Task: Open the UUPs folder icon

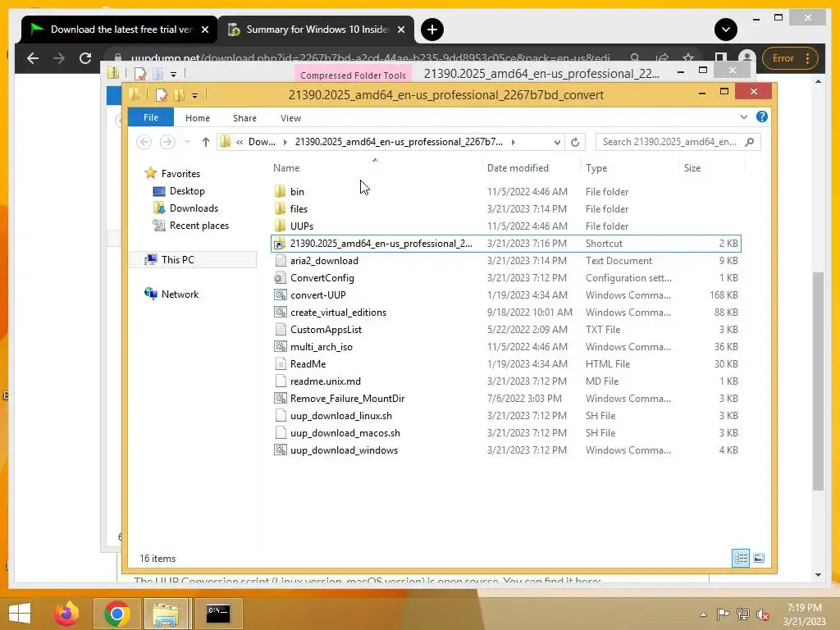Action: pyautogui.click(x=280, y=226)
